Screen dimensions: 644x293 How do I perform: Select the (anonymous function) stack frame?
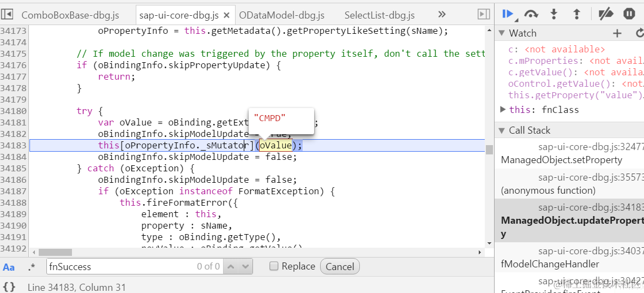(569, 184)
